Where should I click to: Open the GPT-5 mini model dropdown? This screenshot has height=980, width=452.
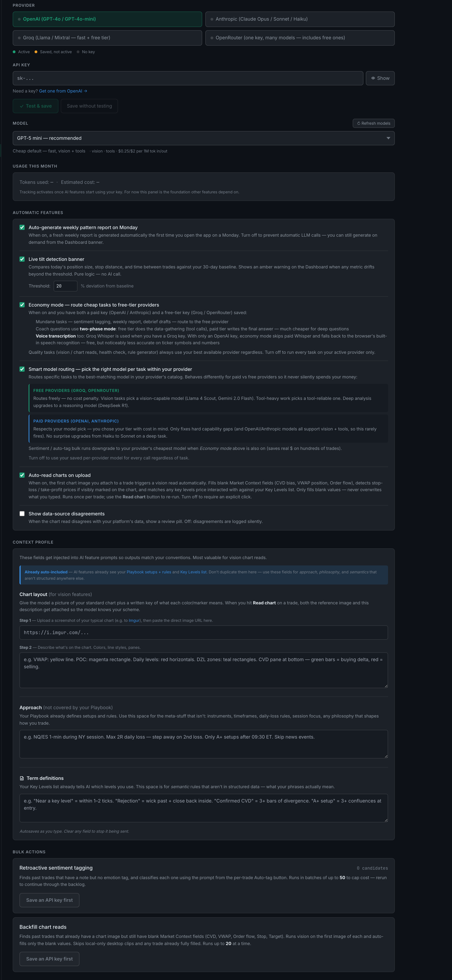pos(204,138)
